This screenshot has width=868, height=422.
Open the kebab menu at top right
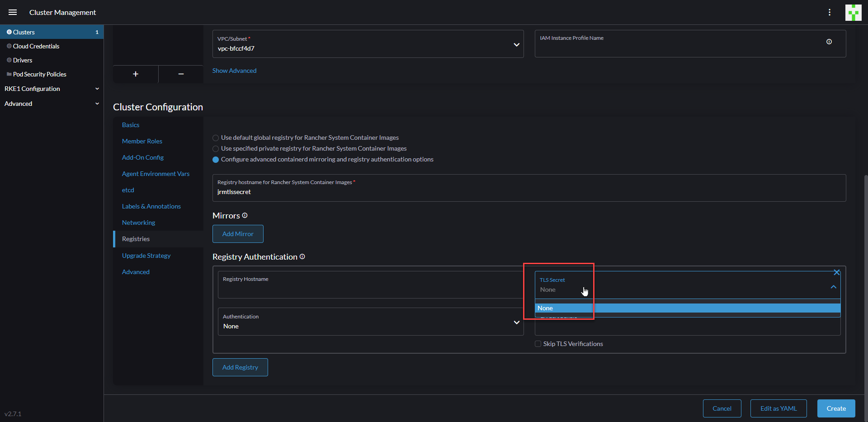click(830, 12)
